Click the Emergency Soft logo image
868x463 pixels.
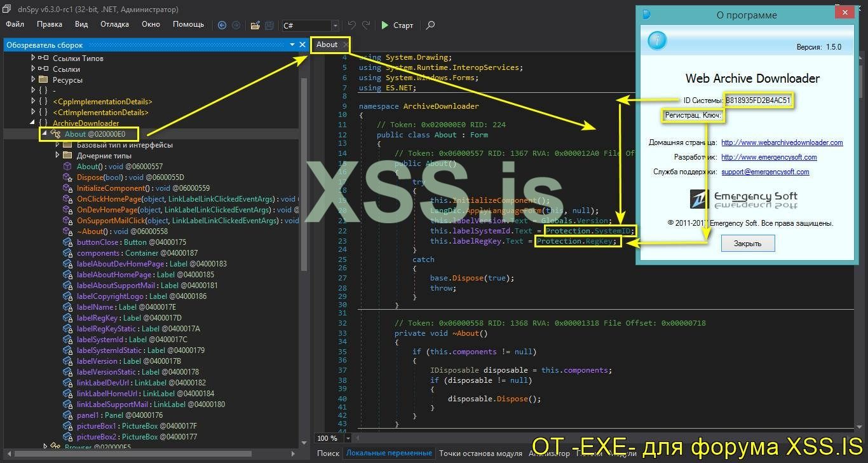pyautogui.click(x=743, y=199)
